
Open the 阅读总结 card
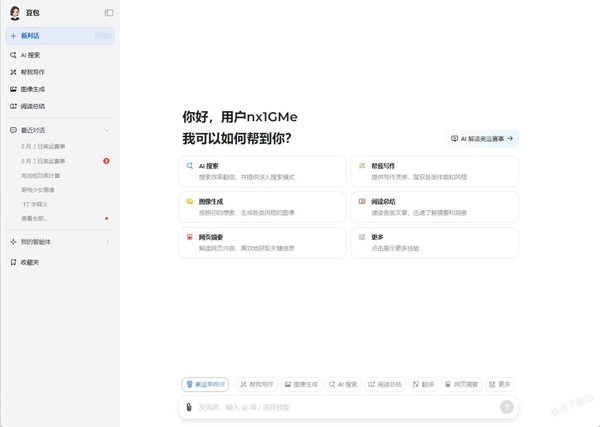pyautogui.click(x=435, y=207)
